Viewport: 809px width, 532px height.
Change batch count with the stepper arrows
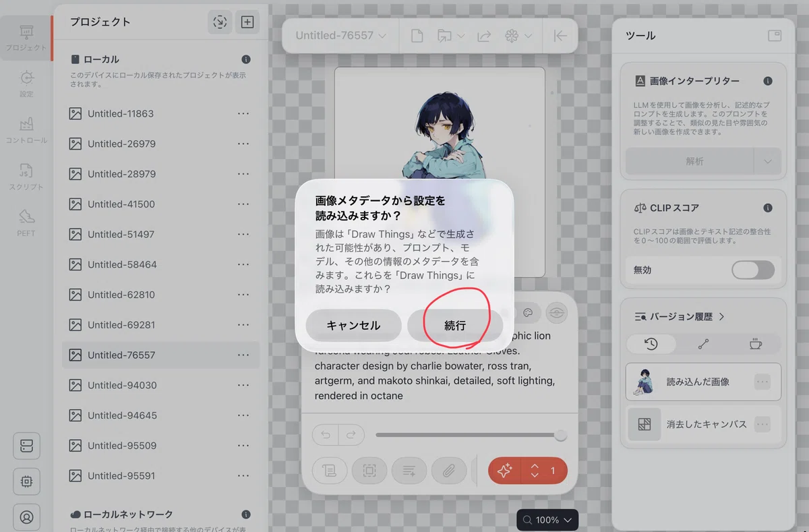(x=535, y=471)
